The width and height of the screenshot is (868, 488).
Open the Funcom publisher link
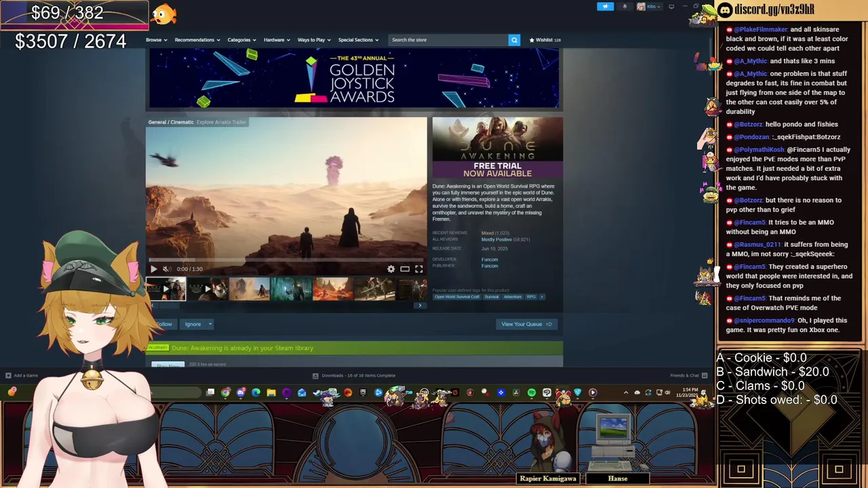(489, 266)
